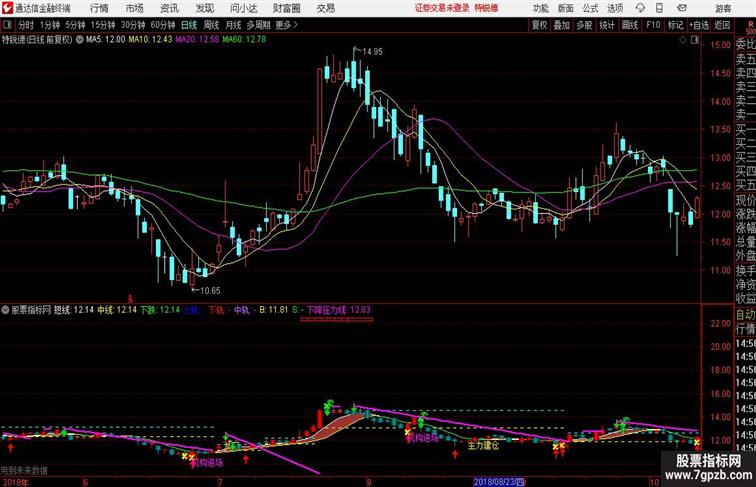Viewport: 756px width, 487px height.
Task: Open the 选项 menu
Action: coord(615,9)
